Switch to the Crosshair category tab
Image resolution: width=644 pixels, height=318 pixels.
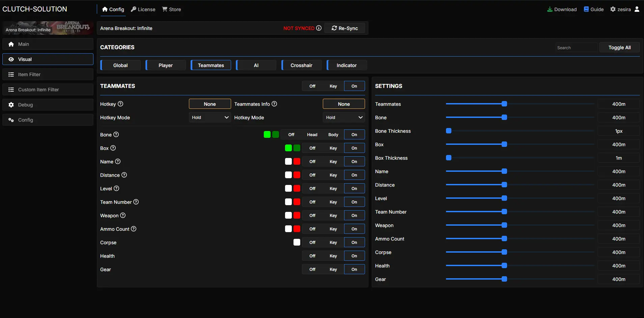pyautogui.click(x=301, y=65)
